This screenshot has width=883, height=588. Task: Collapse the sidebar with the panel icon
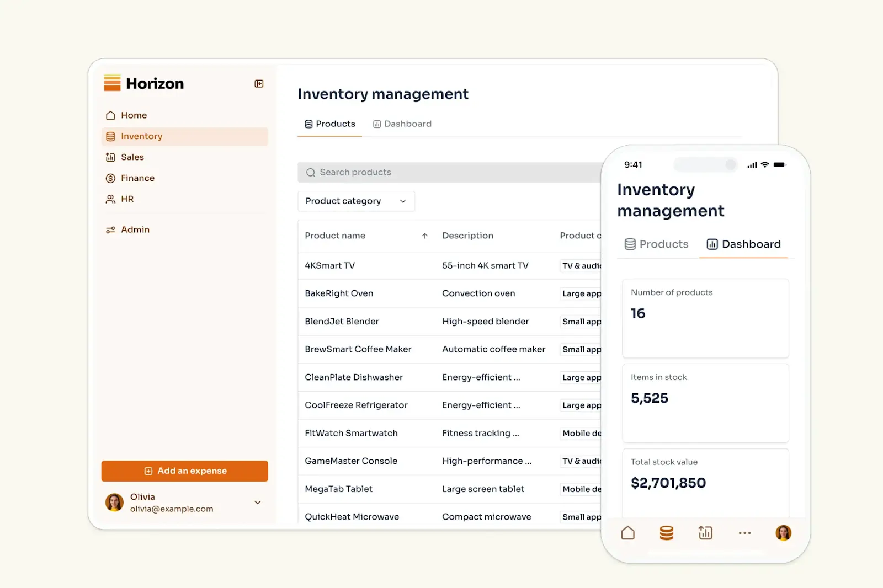coord(258,84)
